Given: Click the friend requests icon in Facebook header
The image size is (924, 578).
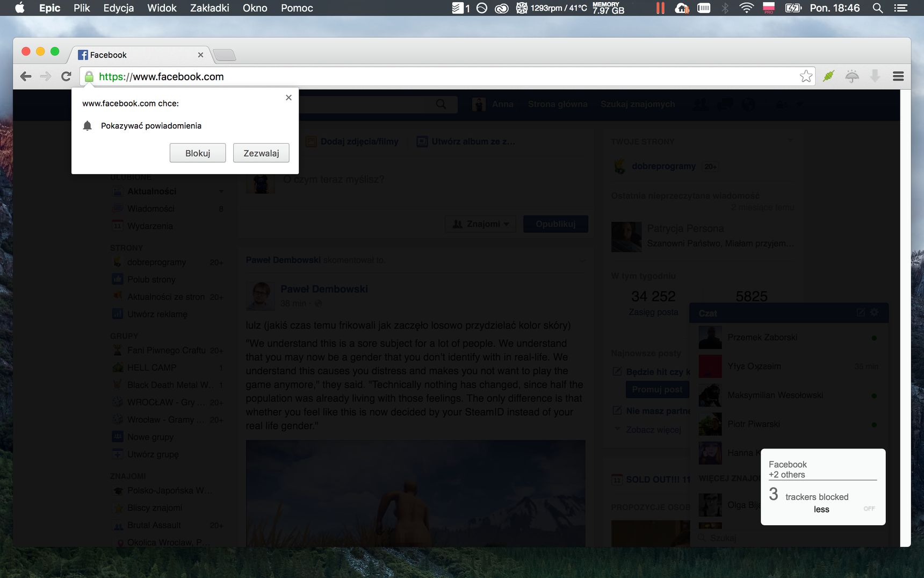Looking at the screenshot, I should pyautogui.click(x=701, y=104).
